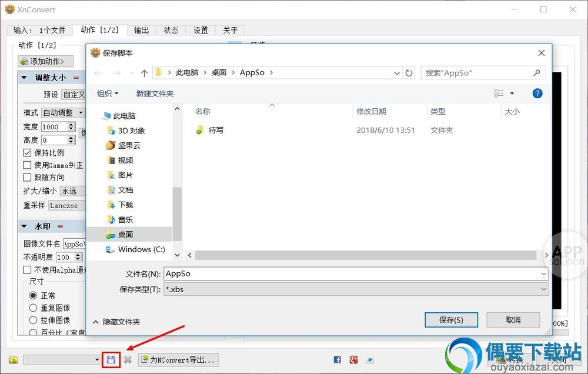
Task: Go up one folder level arrow
Action: (145, 73)
